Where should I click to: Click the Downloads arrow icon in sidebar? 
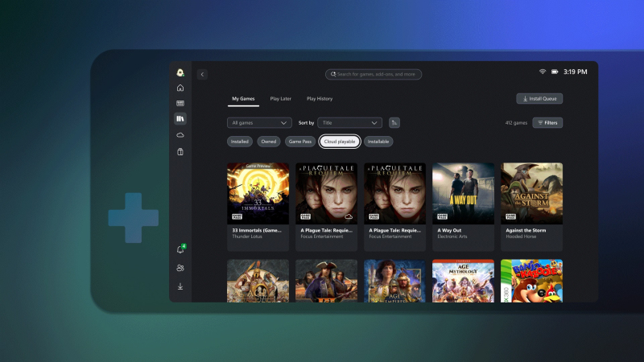pyautogui.click(x=180, y=286)
